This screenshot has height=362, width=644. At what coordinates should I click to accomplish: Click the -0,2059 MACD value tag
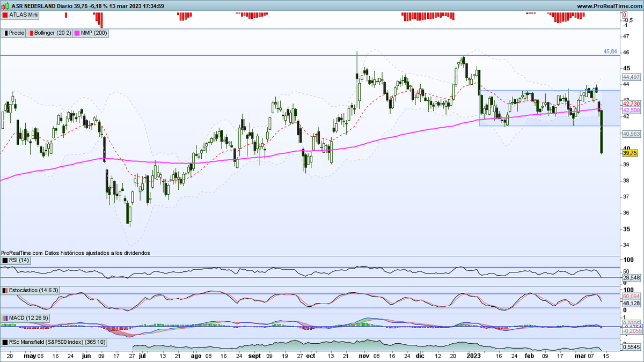(632, 331)
